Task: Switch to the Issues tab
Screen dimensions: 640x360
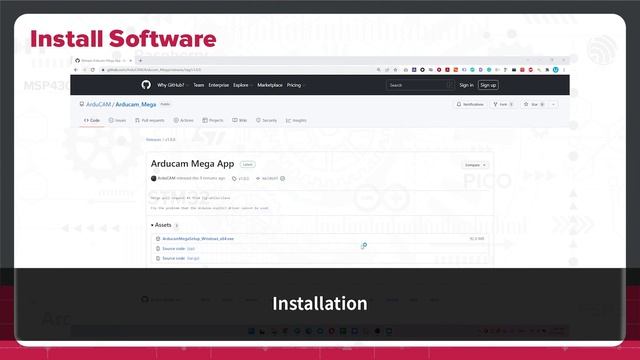Action: (x=118, y=120)
